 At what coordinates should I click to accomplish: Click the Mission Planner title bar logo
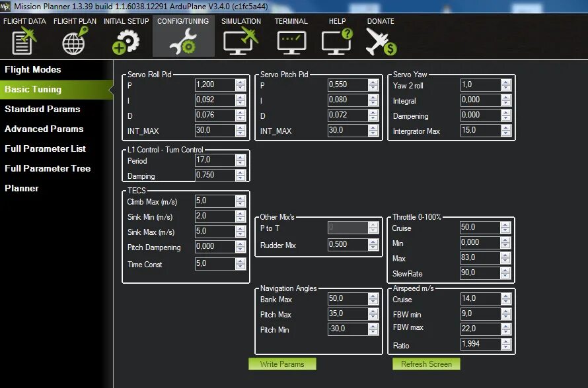click(x=5, y=6)
